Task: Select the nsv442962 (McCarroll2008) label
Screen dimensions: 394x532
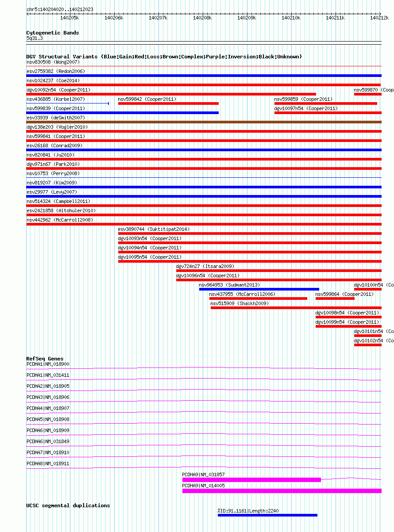Action: [x=60, y=220]
